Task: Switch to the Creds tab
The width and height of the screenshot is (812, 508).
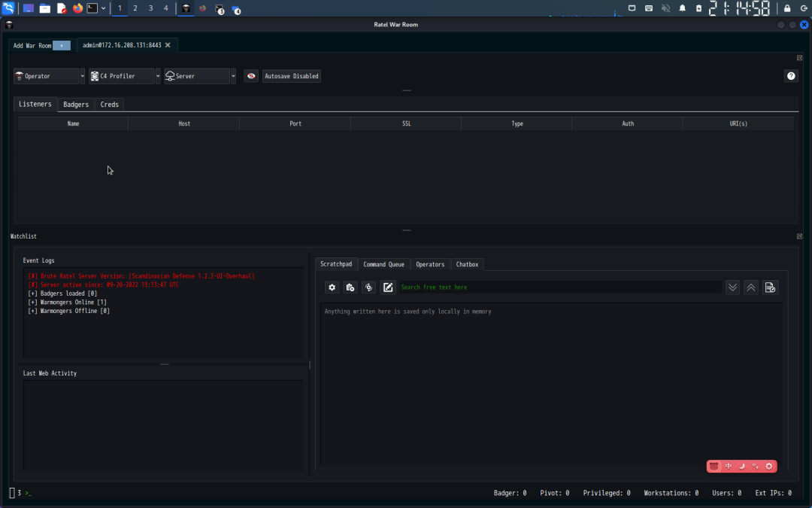Action: pyautogui.click(x=109, y=105)
